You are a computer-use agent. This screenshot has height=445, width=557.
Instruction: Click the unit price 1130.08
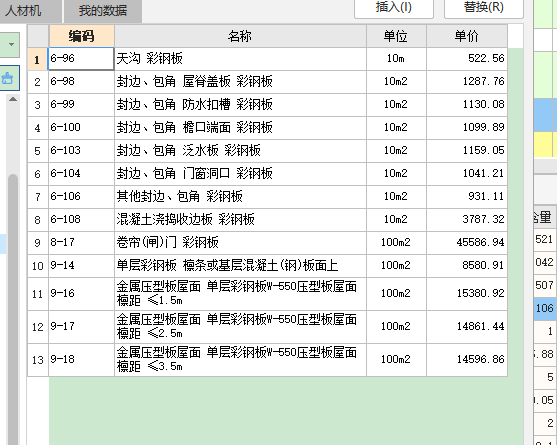coord(467,105)
